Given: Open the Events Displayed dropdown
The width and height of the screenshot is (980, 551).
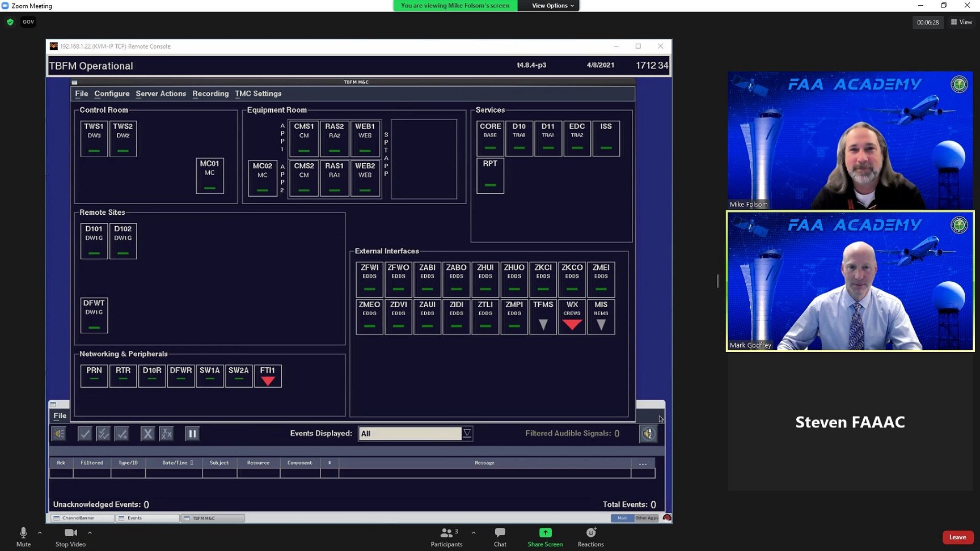Looking at the screenshot, I should [x=467, y=434].
